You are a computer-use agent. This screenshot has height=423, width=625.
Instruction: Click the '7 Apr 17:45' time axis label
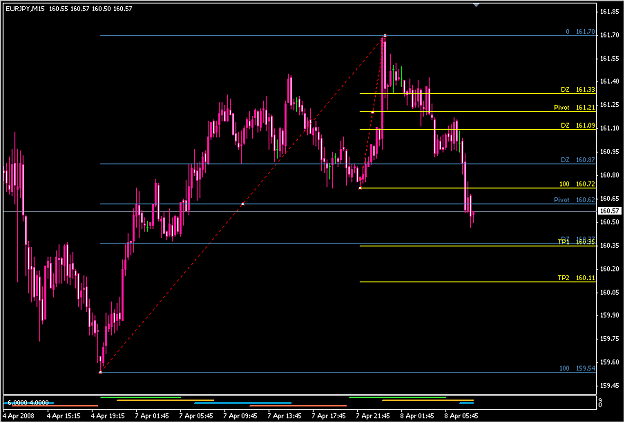pyautogui.click(x=330, y=416)
